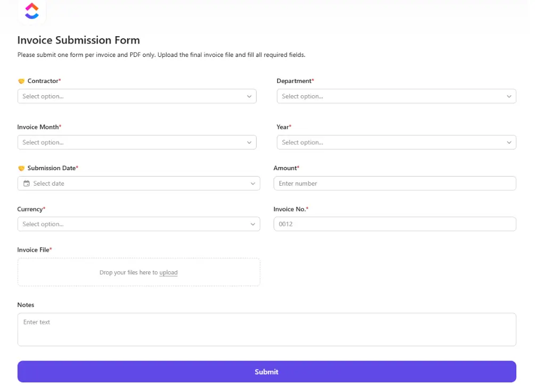
Task: Open the Year dropdown
Action: click(396, 142)
